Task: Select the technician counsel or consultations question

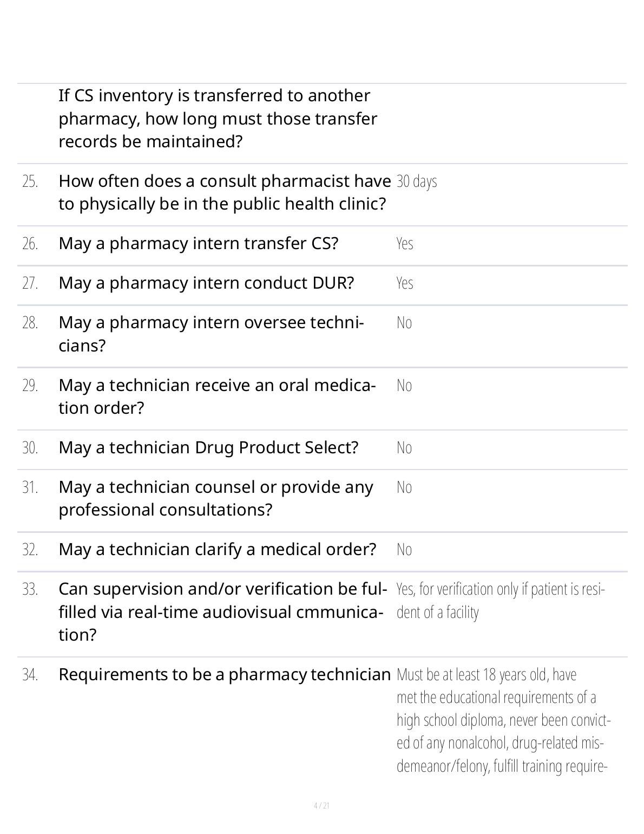Action: (x=215, y=498)
